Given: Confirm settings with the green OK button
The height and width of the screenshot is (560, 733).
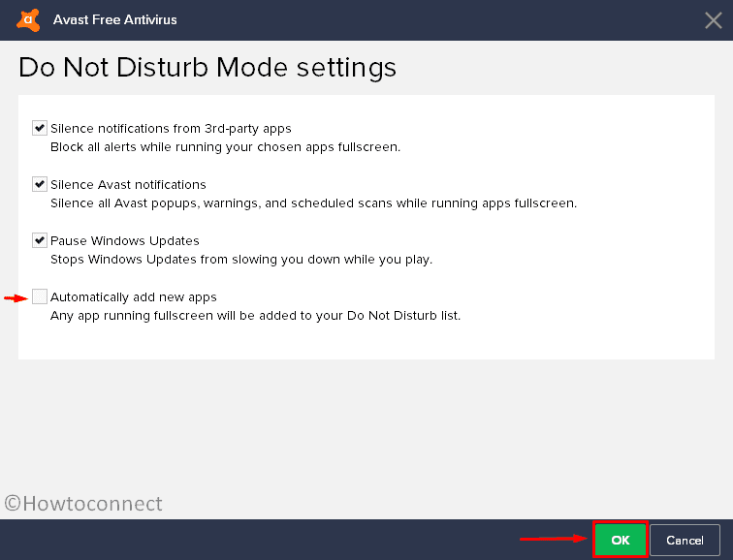Looking at the screenshot, I should coord(620,540).
